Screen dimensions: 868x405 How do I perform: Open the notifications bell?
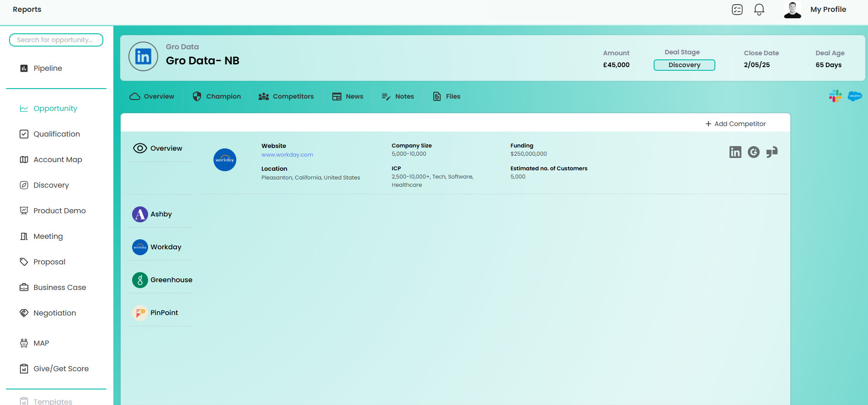click(759, 10)
